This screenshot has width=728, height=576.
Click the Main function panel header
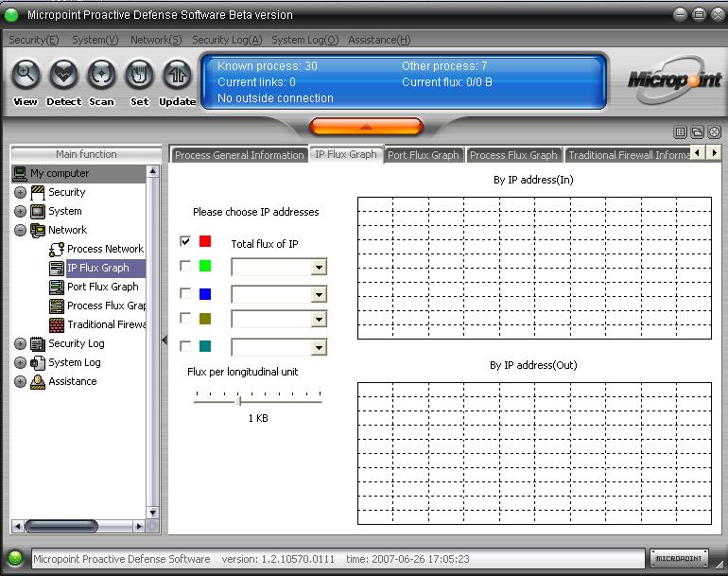[86, 154]
